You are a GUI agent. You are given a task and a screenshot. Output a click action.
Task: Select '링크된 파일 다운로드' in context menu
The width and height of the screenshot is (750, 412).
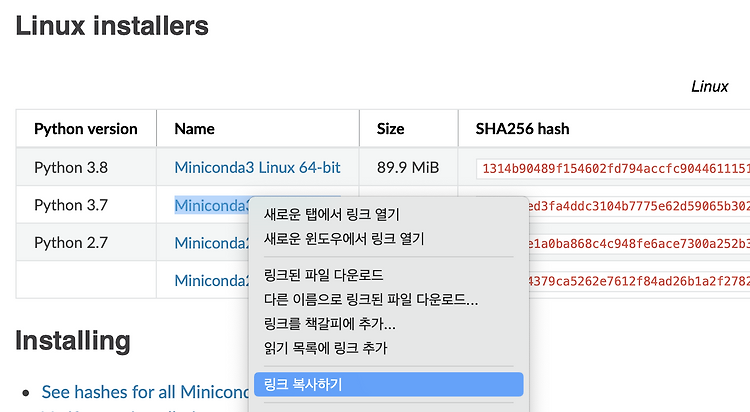coord(323,275)
